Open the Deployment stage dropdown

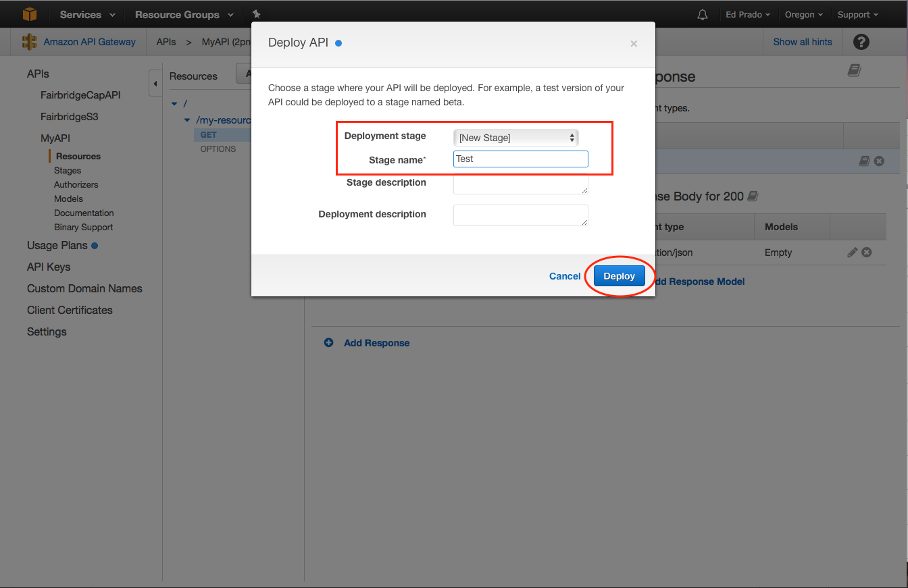pyautogui.click(x=516, y=138)
